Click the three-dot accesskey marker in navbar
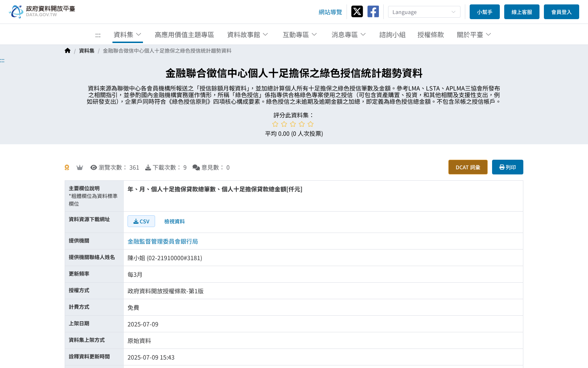Screen dimensions: 588x368 98,35
